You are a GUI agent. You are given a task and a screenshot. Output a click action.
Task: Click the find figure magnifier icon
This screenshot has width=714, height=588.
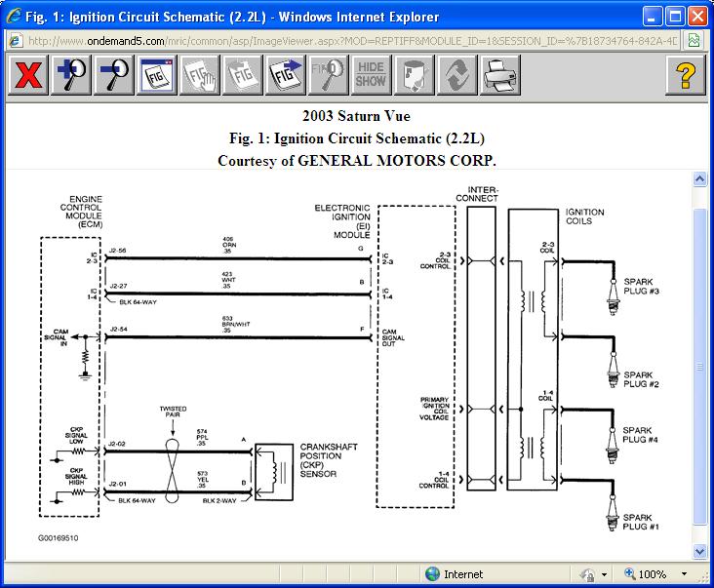329,75
